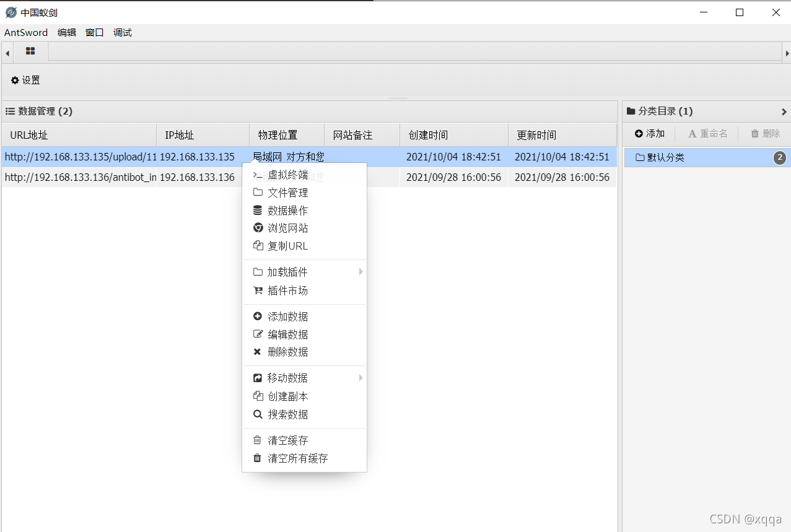Click the 中国蚁剑 app icon in title bar
This screenshot has height=532, width=791.
tap(11, 12)
